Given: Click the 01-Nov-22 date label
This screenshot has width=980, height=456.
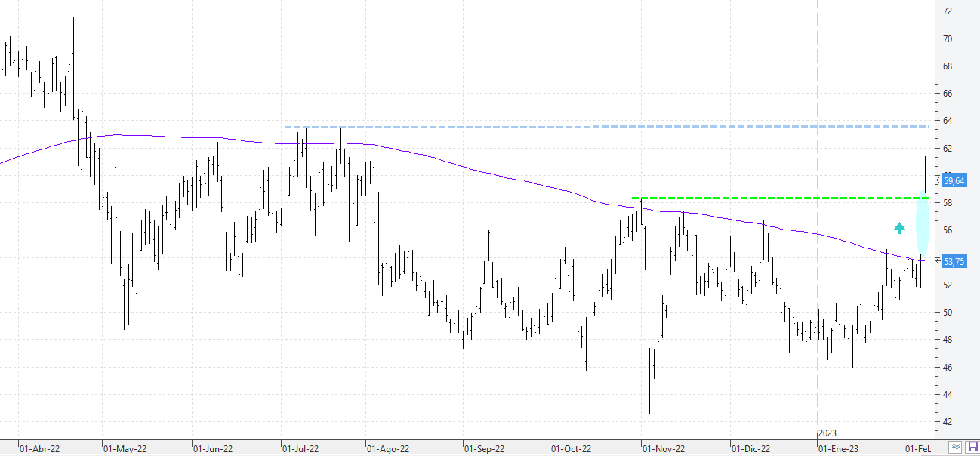Looking at the screenshot, I should tap(664, 448).
